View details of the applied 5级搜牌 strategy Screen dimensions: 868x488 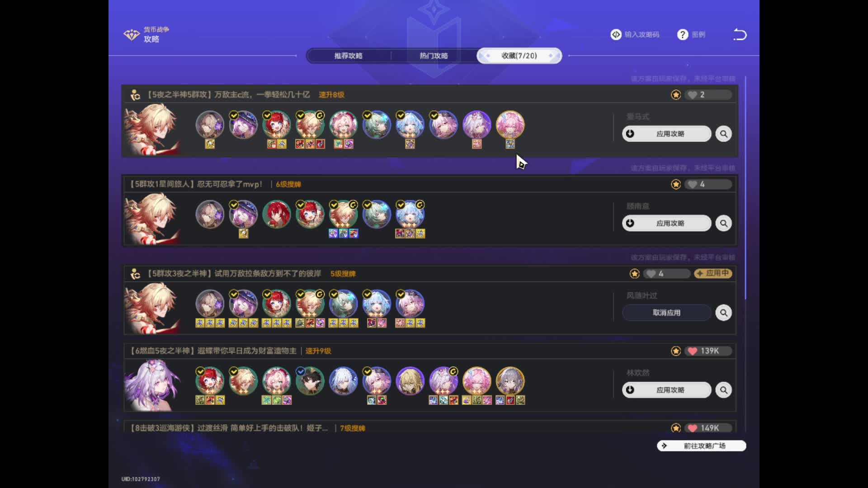(723, 313)
